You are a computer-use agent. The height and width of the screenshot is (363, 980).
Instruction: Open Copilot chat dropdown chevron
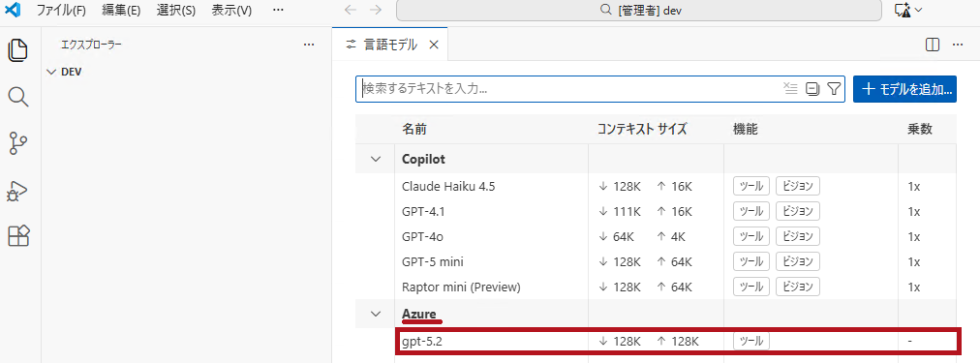[x=919, y=10]
